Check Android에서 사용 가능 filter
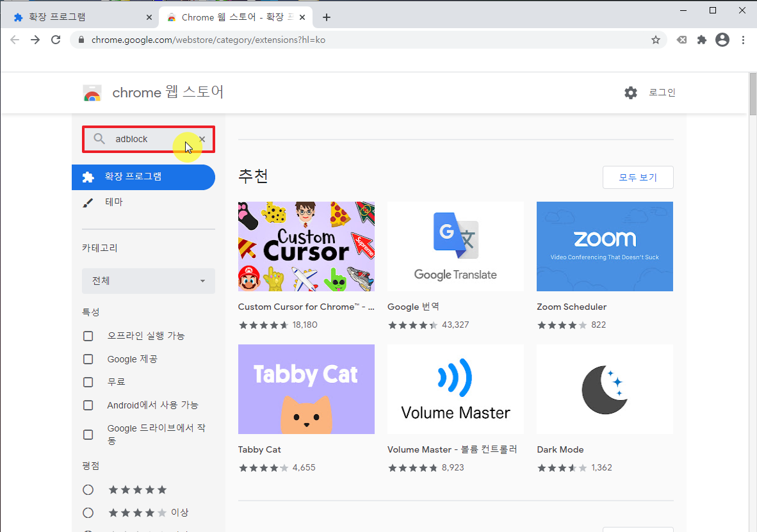This screenshot has width=757, height=532. click(x=88, y=405)
